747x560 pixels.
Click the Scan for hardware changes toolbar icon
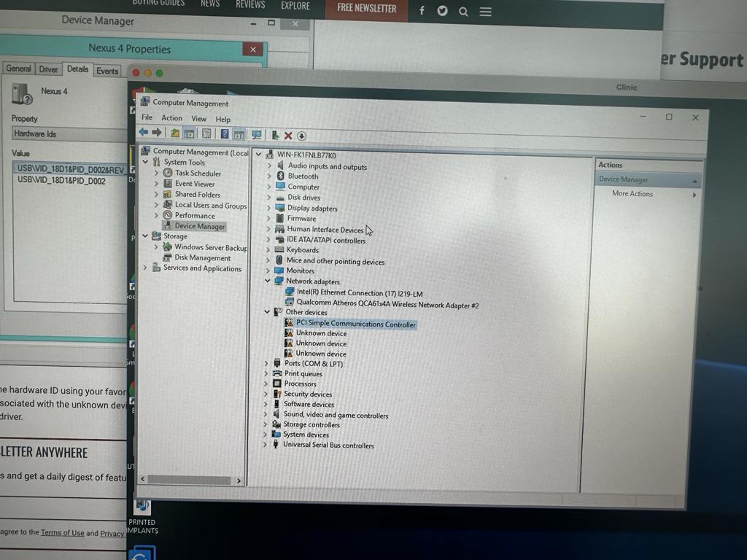point(301,135)
